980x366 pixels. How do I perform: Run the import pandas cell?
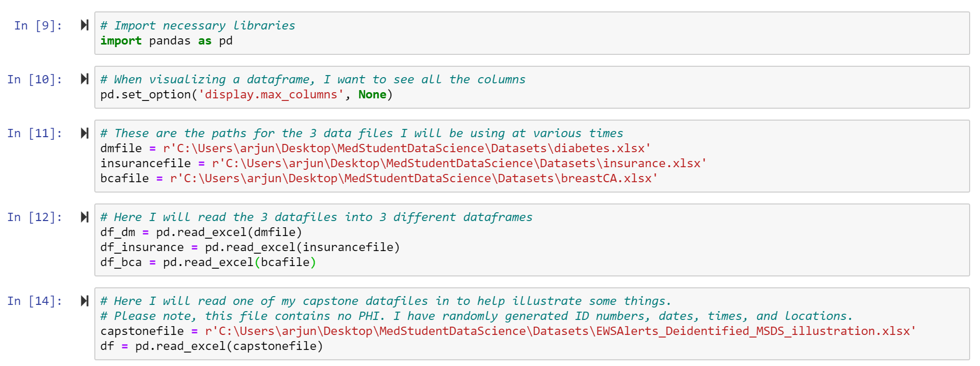point(84,25)
